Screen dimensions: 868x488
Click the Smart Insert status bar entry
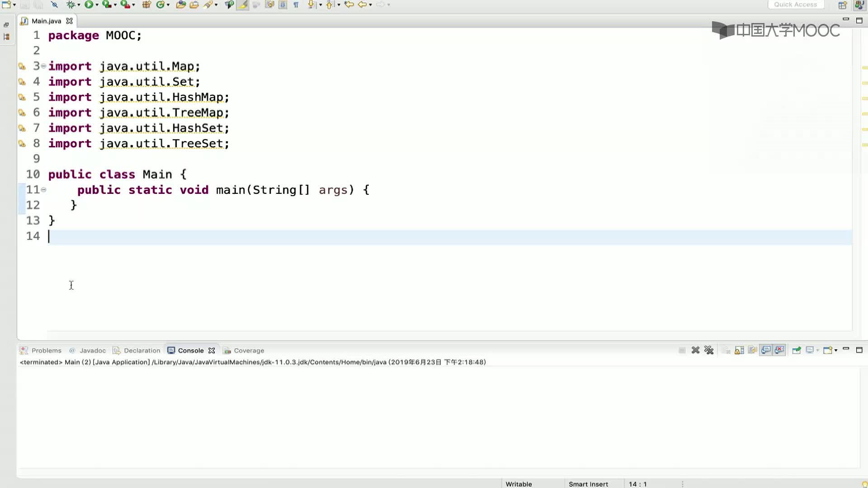(x=588, y=484)
